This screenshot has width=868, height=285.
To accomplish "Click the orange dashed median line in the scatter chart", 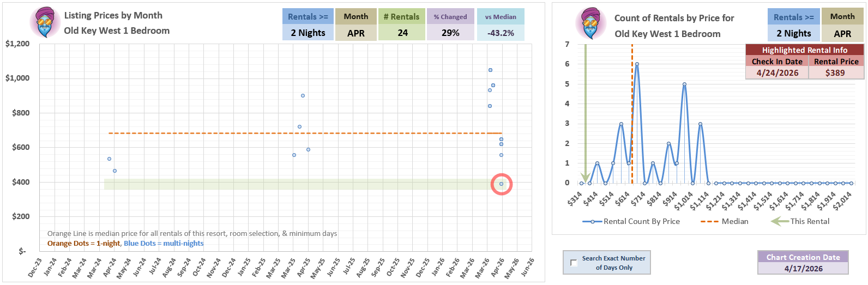I will (x=305, y=133).
